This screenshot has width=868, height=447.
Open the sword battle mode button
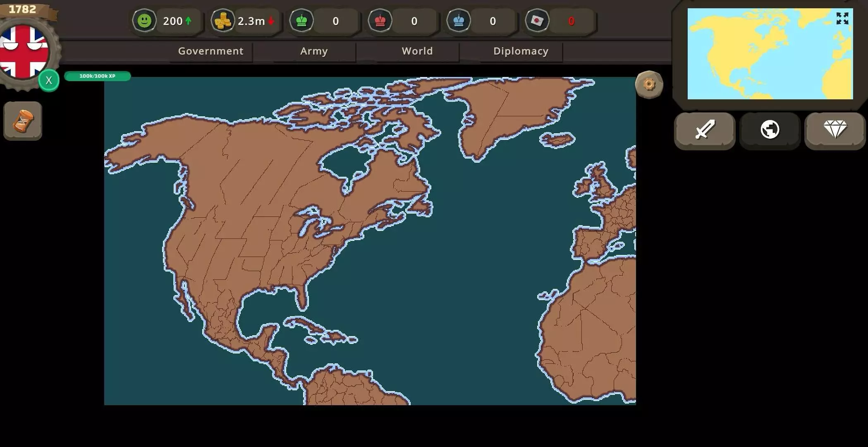pos(705,130)
